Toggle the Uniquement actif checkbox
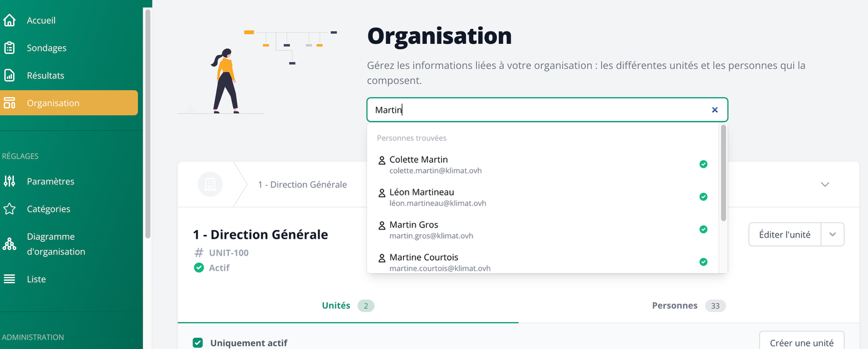The height and width of the screenshot is (349, 868). pyautogui.click(x=198, y=343)
